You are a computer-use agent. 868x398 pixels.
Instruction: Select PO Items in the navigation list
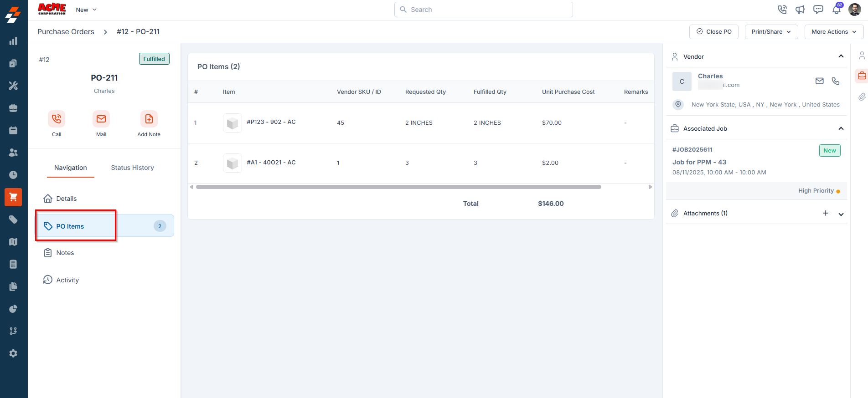[104, 226]
